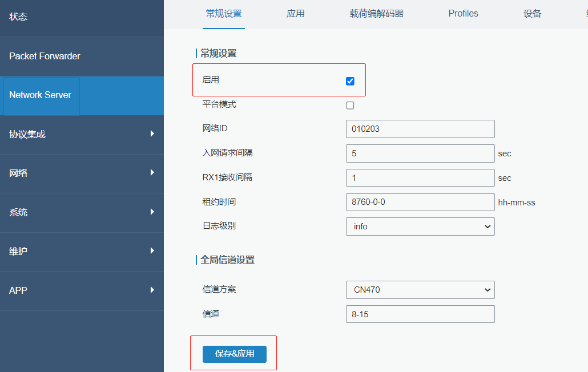Switch to the 载荷编解码器 tab
Image resolution: width=588 pixels, height=372 pixels.
click(x=376, y=14)
